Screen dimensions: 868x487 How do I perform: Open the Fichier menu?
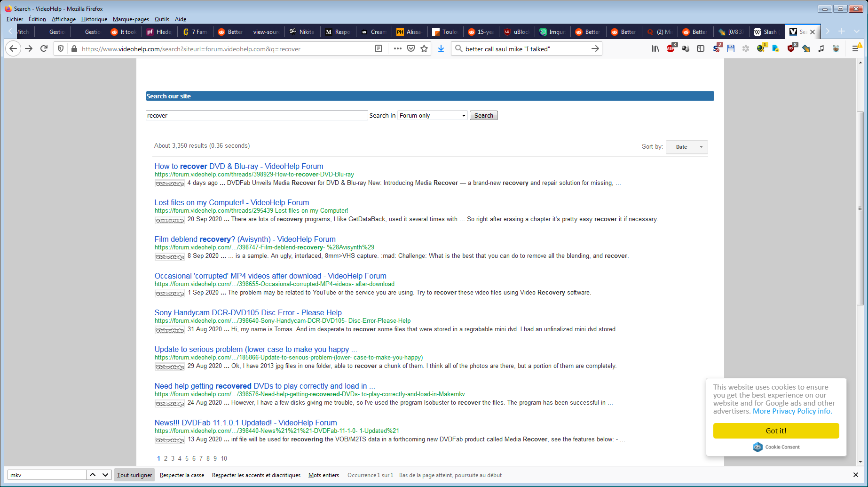coord(15,19)
